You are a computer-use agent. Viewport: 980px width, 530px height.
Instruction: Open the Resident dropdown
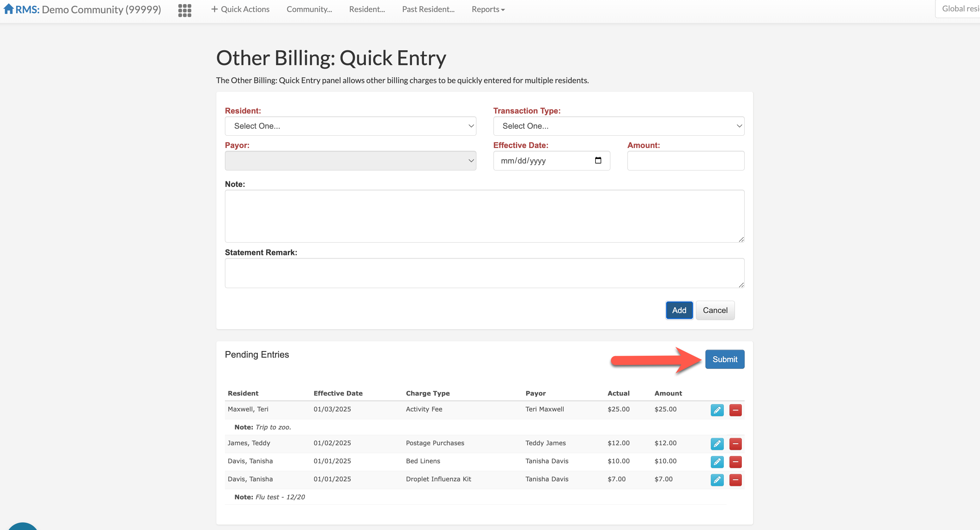tap(350, 126)
